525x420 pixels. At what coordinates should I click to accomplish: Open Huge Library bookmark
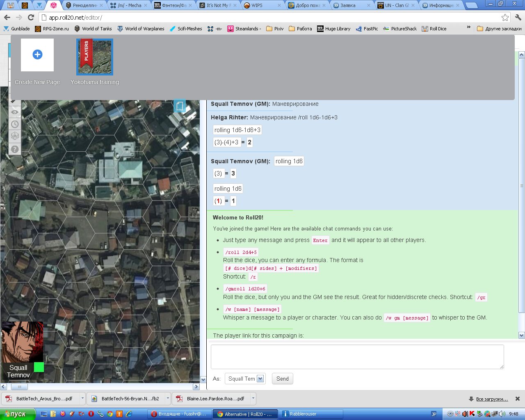click(334, 29)
